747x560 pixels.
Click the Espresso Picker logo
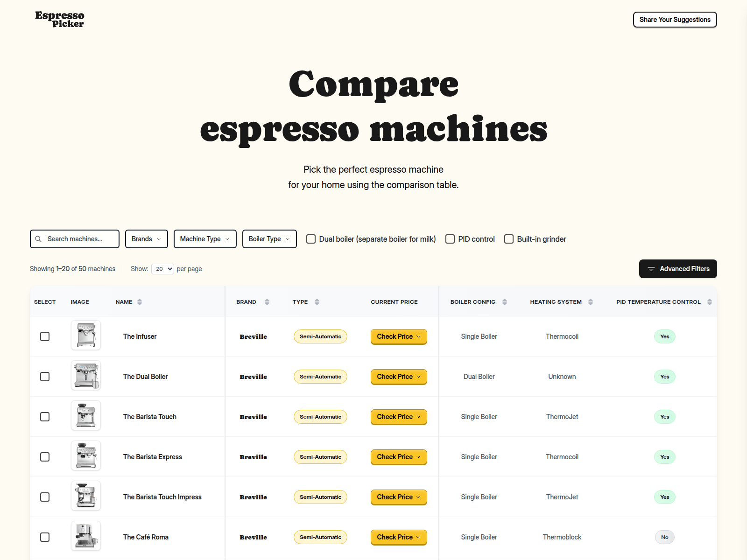click(x=60, y=20)
